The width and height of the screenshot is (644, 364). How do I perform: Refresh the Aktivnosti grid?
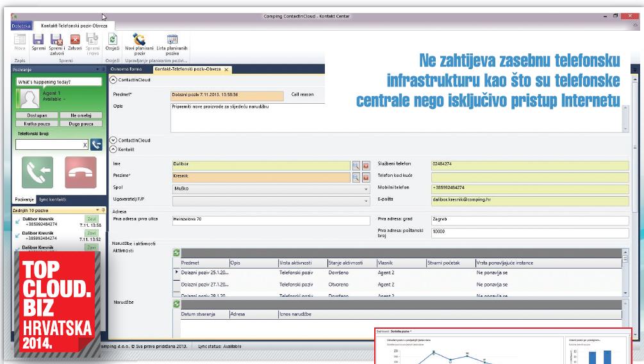point(177,253)
